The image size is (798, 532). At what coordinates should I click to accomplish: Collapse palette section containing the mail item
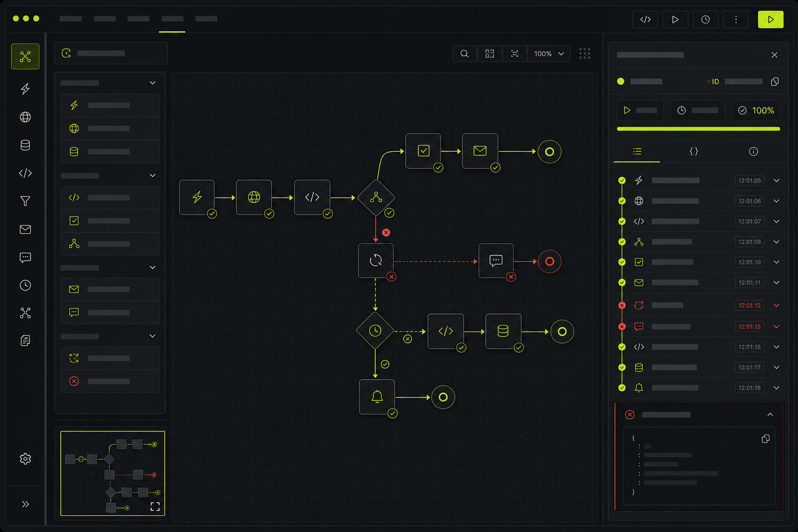153,268
